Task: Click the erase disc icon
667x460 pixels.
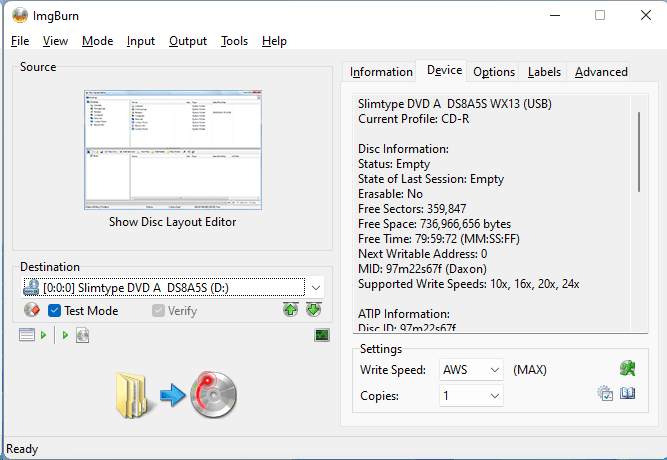Action: coord(31,310)
